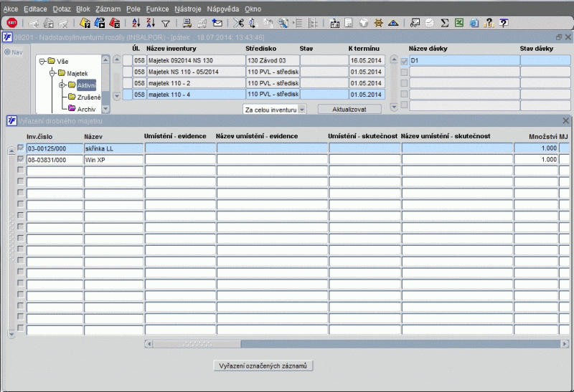Click the 'Win XP' name field
This screenshot has height=392, width=574.
pos(113,160)
